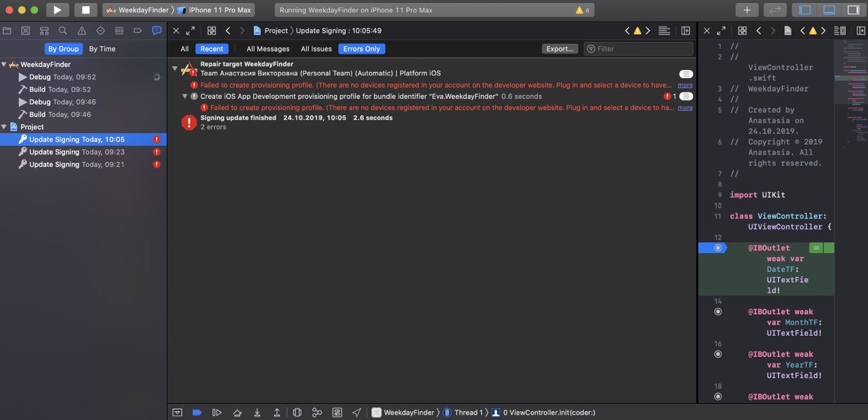Go back in report editor history
868x420 pixels.
228,31
